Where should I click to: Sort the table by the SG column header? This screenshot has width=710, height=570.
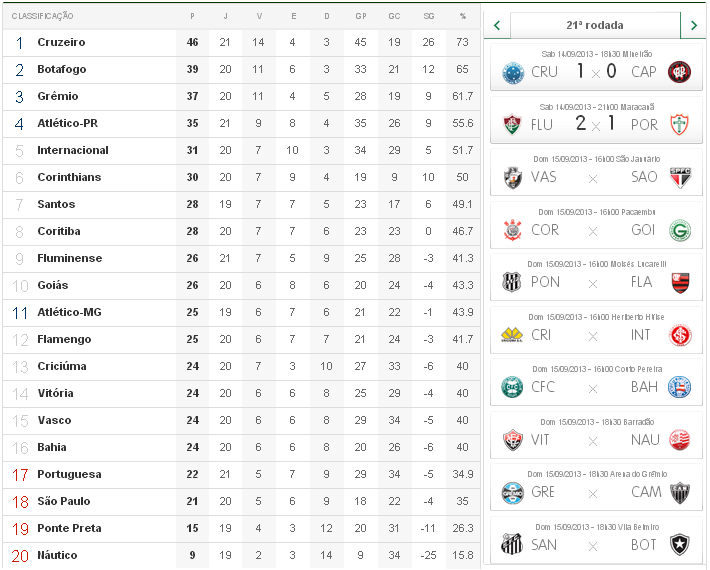point(429,16)
